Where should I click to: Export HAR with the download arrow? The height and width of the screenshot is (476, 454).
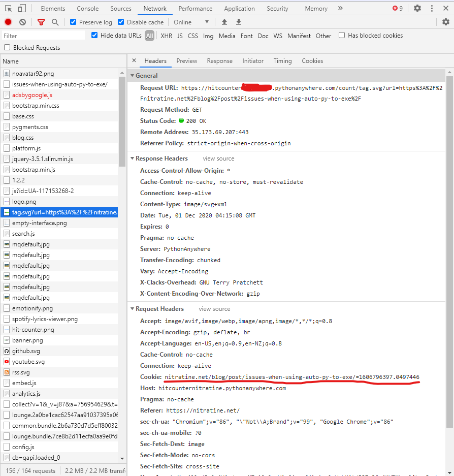tap(239, 22)
